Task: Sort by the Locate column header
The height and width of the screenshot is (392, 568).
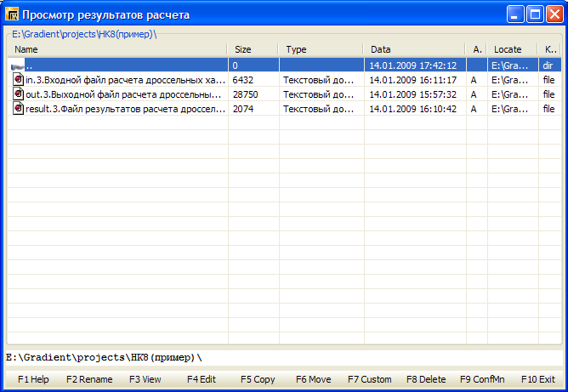Action: pos(512,49)
